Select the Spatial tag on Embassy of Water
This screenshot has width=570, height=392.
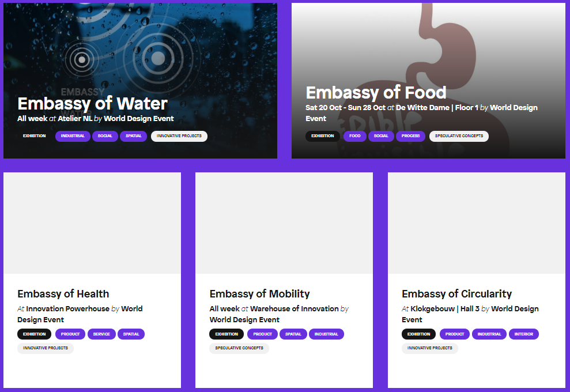(x=133, y=136)
